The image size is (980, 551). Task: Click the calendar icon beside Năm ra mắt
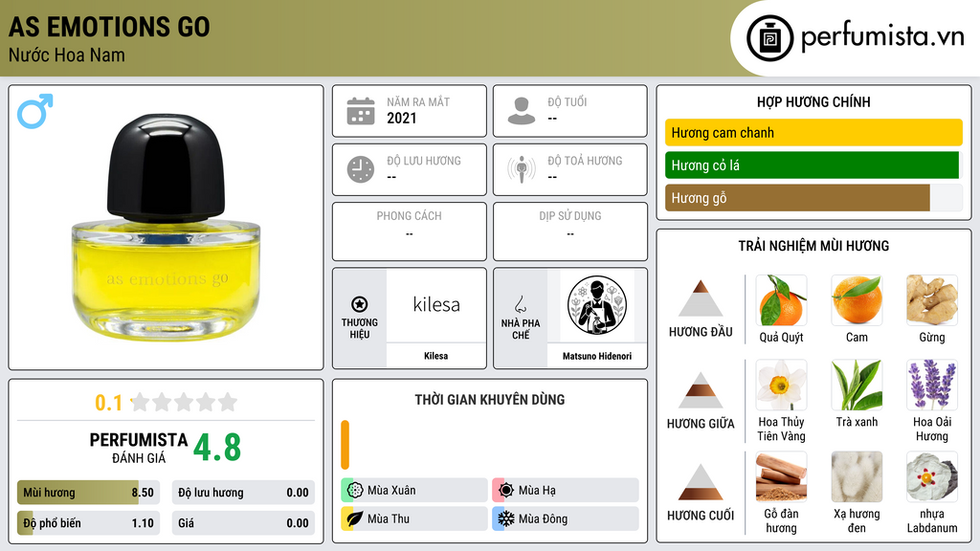point(361,111)
